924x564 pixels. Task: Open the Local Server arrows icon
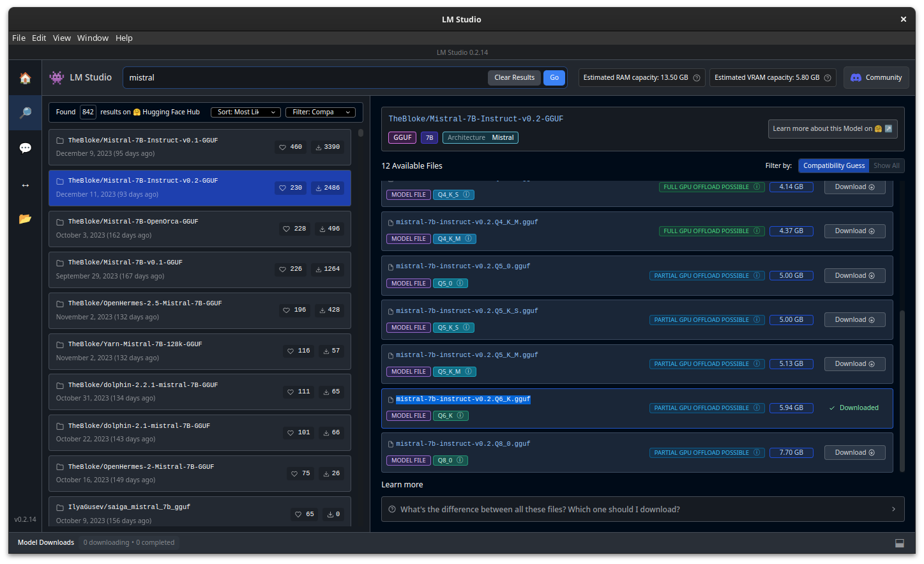click(x=25, y=185)
